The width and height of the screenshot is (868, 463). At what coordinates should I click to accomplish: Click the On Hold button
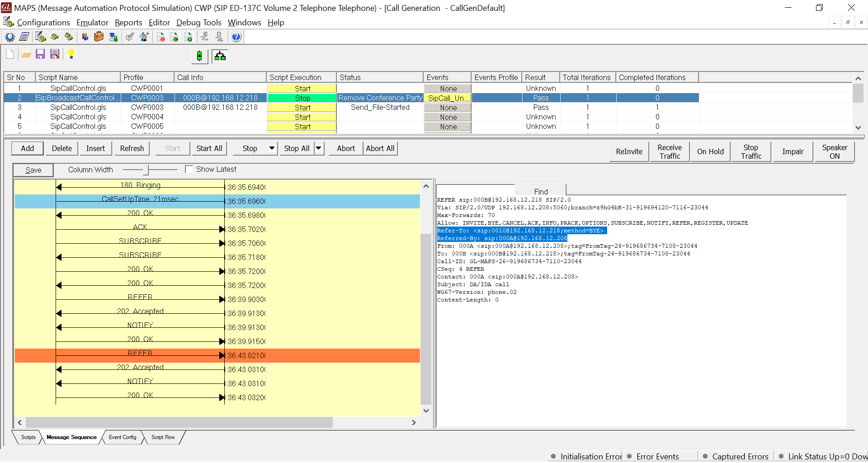[x=710, y=151]
